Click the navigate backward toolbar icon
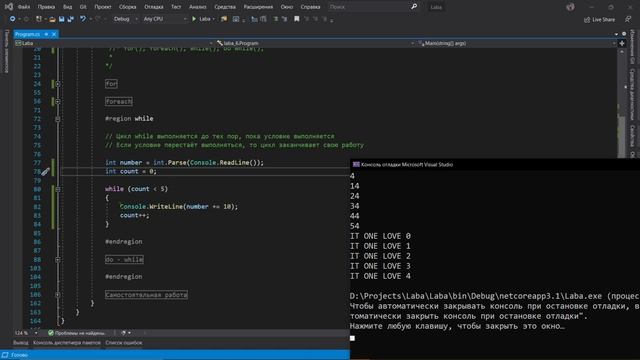The image size is (640, 360). 12,19
